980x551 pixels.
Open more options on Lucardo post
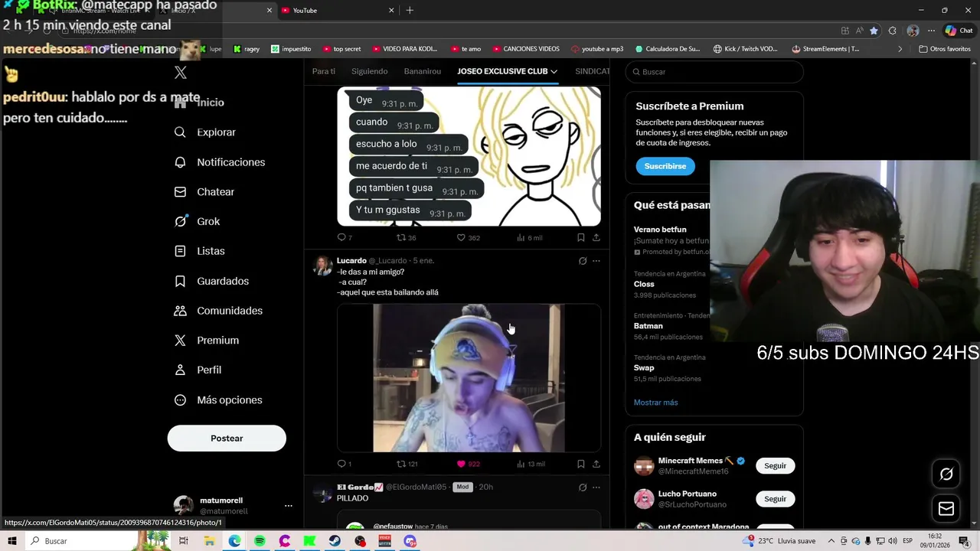coord(596,261)
